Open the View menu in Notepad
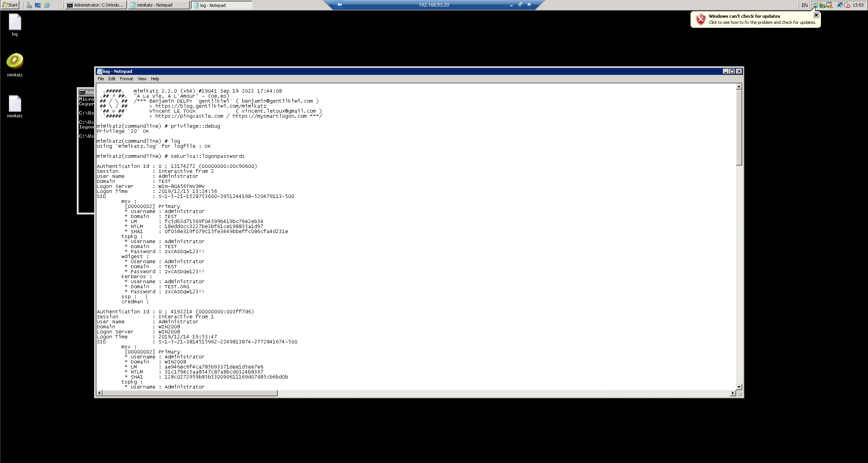The height and width of the screenshot is (463, 868). pyautogui.click(x=142, y=79)
